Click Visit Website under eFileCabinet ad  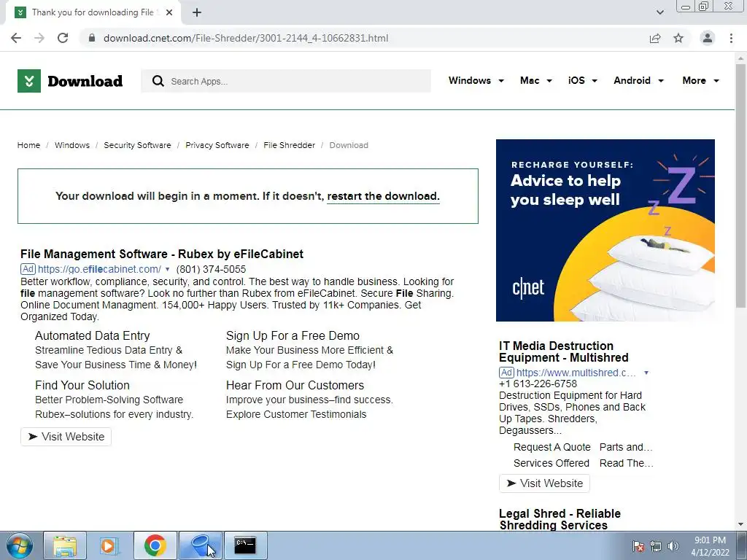pos(66,437)
